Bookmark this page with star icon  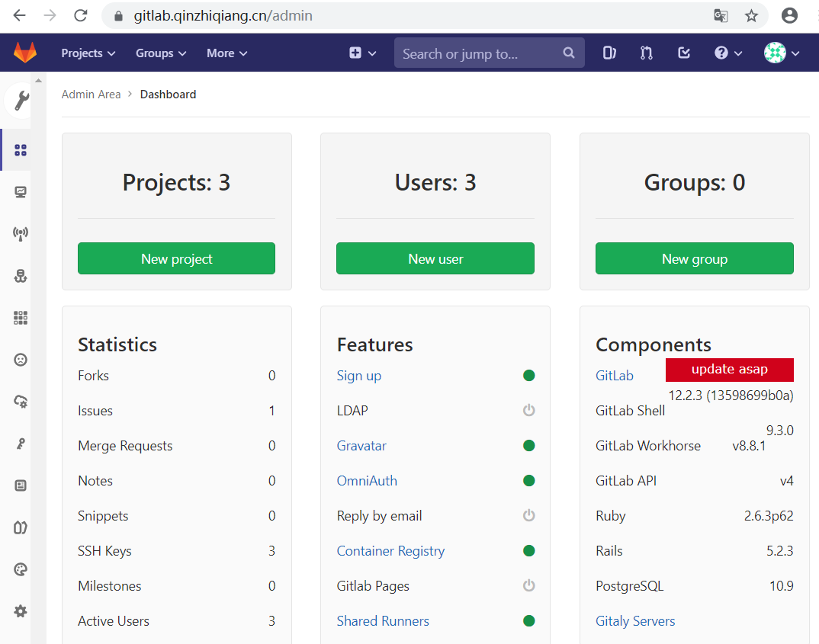[751, 16]
